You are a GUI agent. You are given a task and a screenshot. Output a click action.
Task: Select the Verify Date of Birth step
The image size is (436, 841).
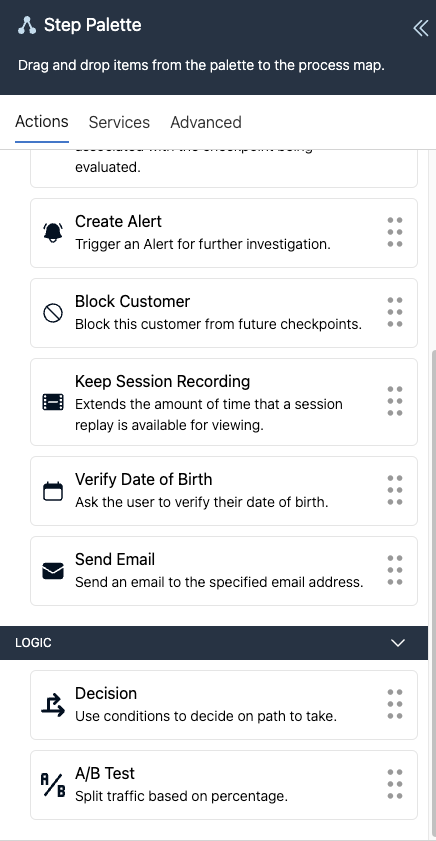click(x=224, y=491)
